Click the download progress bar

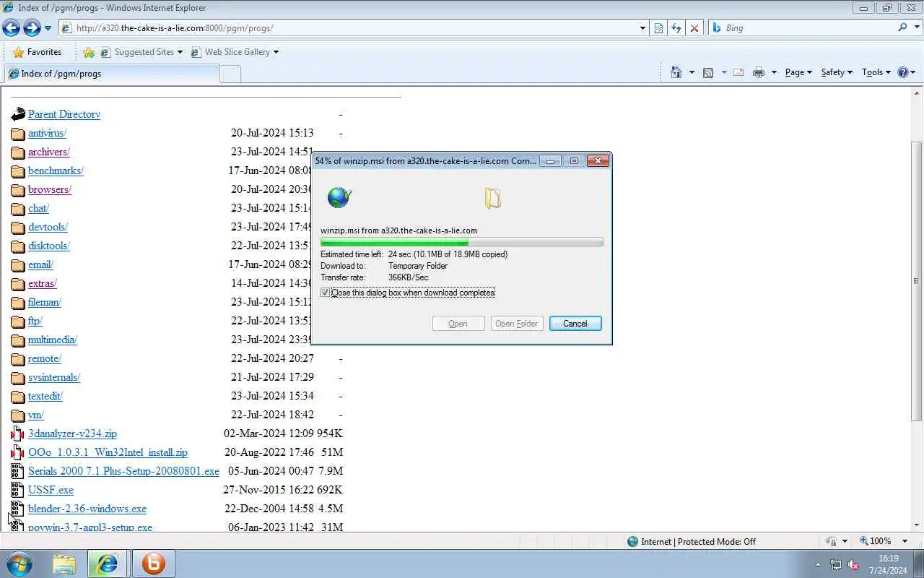click(462, 243)
